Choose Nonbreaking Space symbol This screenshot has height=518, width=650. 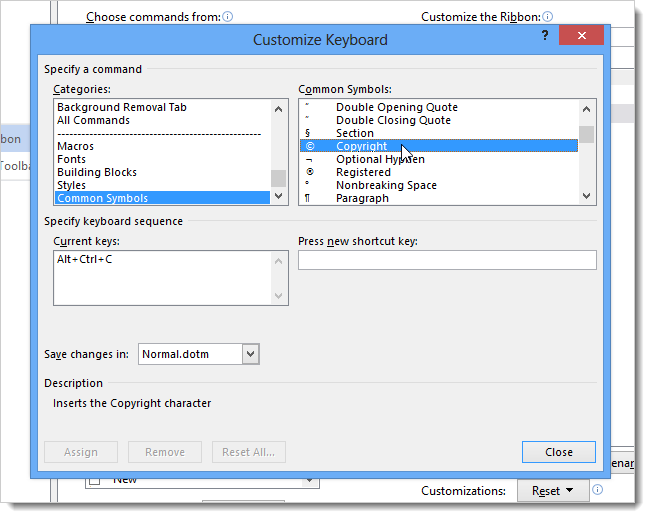439,185
